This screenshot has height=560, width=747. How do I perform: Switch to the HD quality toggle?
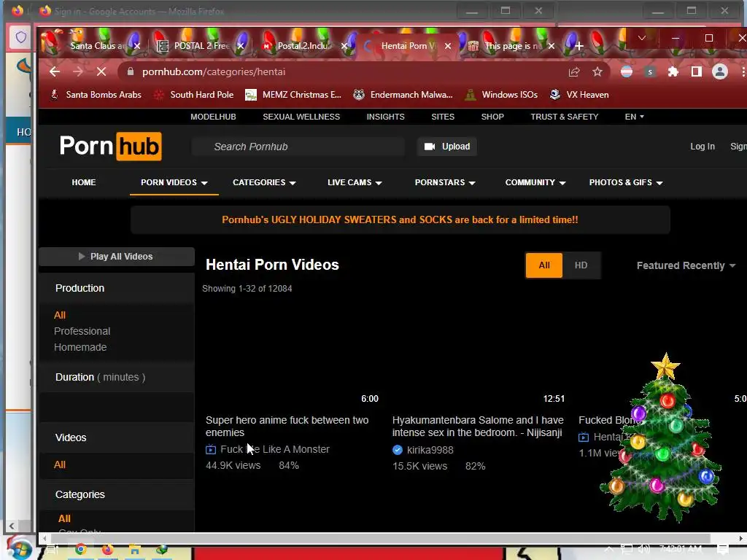[x=581, y=265]
